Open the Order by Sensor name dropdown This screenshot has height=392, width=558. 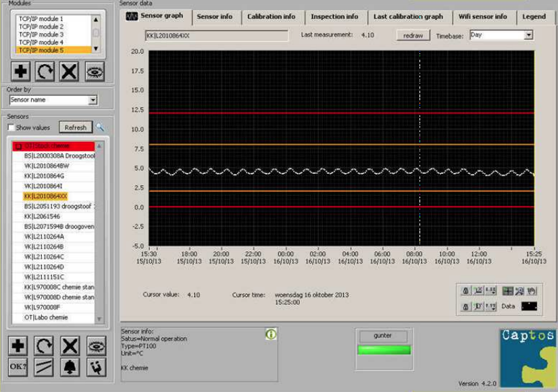tap(93, 100)
